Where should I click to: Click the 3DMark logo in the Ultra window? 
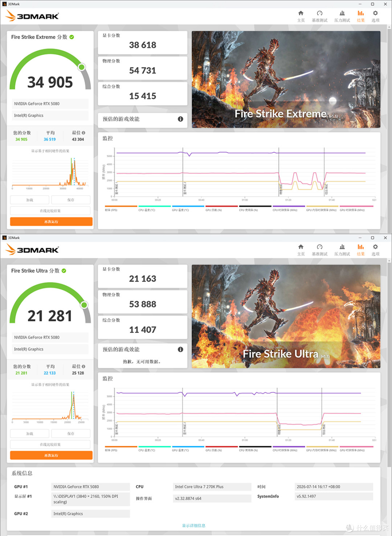32,250
